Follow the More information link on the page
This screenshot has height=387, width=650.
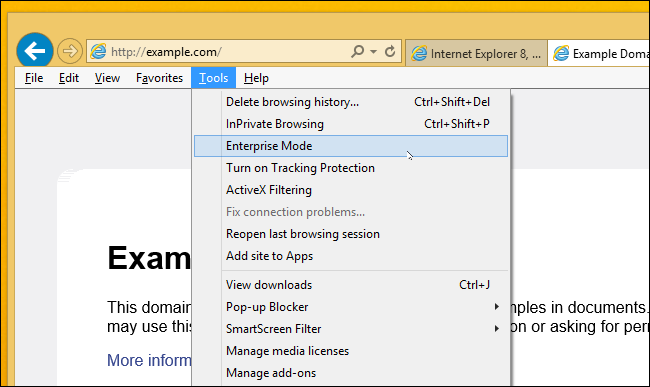click(x=149, y=360)
